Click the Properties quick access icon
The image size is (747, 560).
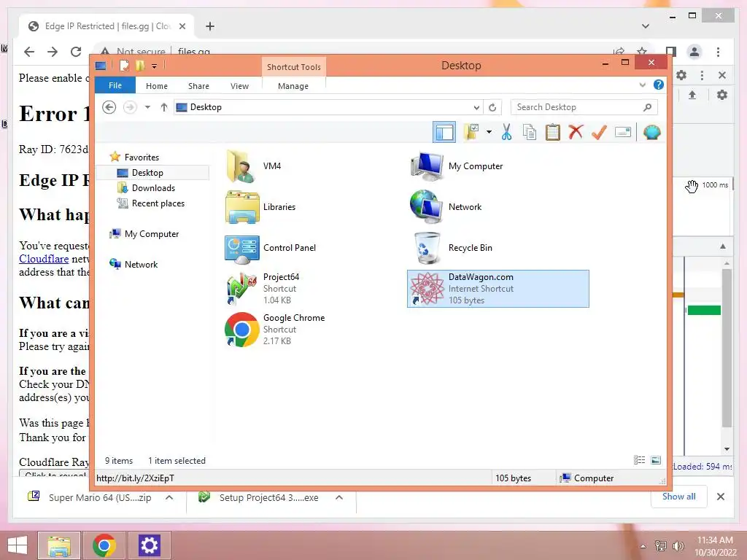pos(124,66)
